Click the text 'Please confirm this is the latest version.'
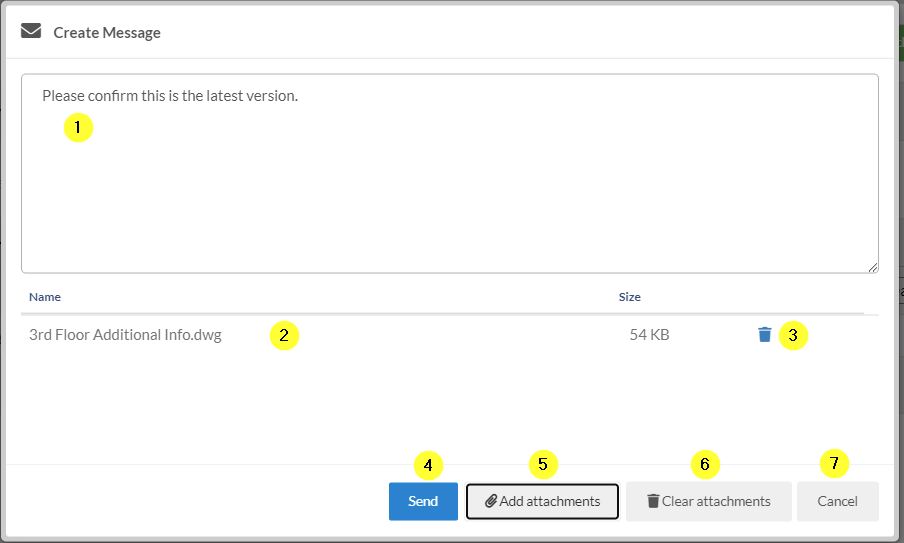The width and height of the screenshot is (904, 543). point(170,96)
